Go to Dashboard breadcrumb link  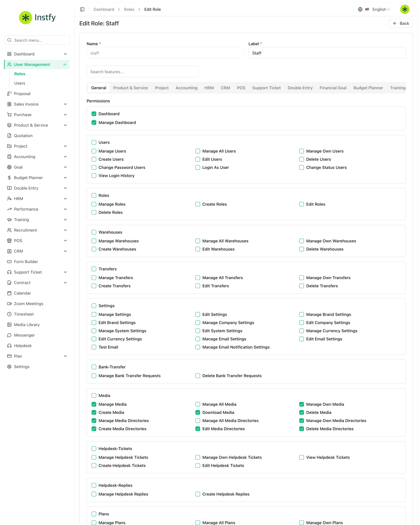(x=104, y=9)
